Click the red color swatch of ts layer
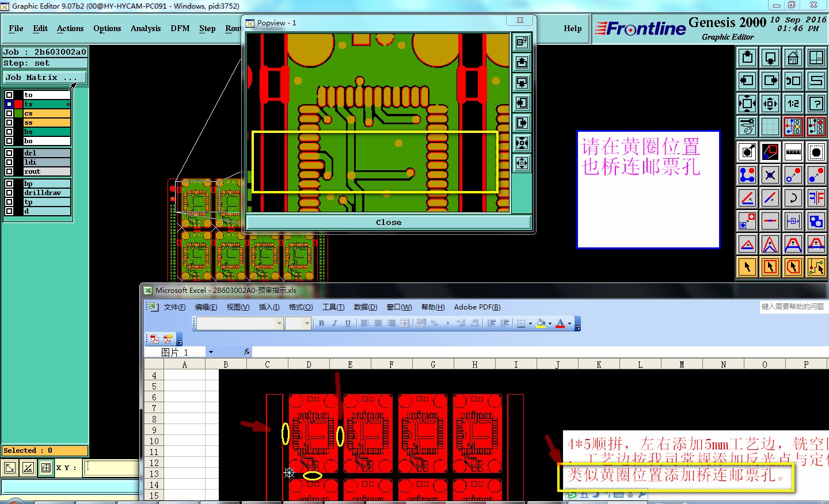Screen dimensions: 829x504 (18, 104)
